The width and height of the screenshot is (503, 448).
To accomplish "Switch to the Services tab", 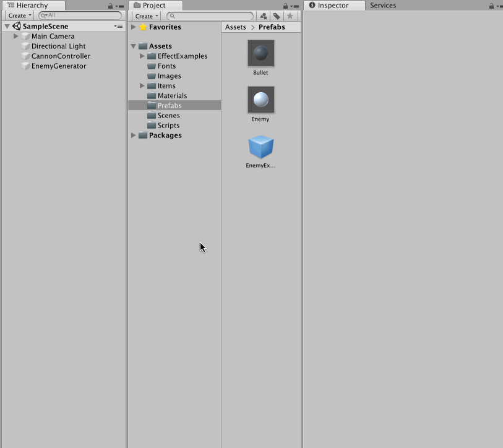I will [383, 6].
